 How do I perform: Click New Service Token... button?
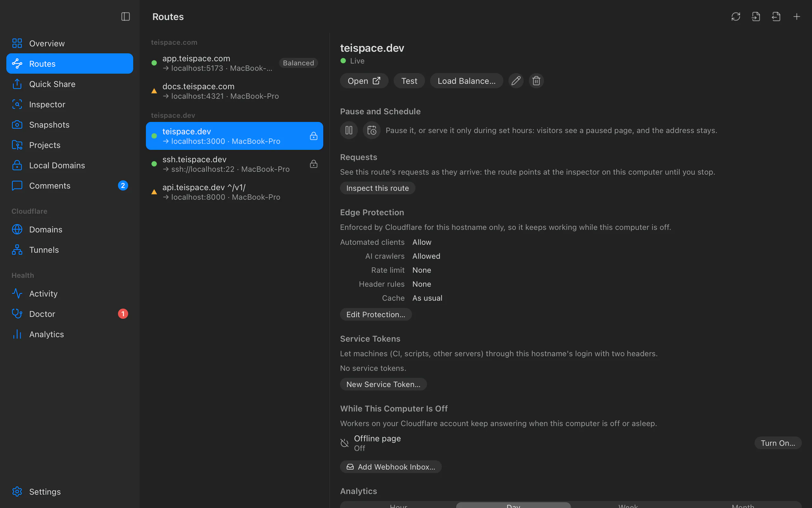click(x=383, y=384)
